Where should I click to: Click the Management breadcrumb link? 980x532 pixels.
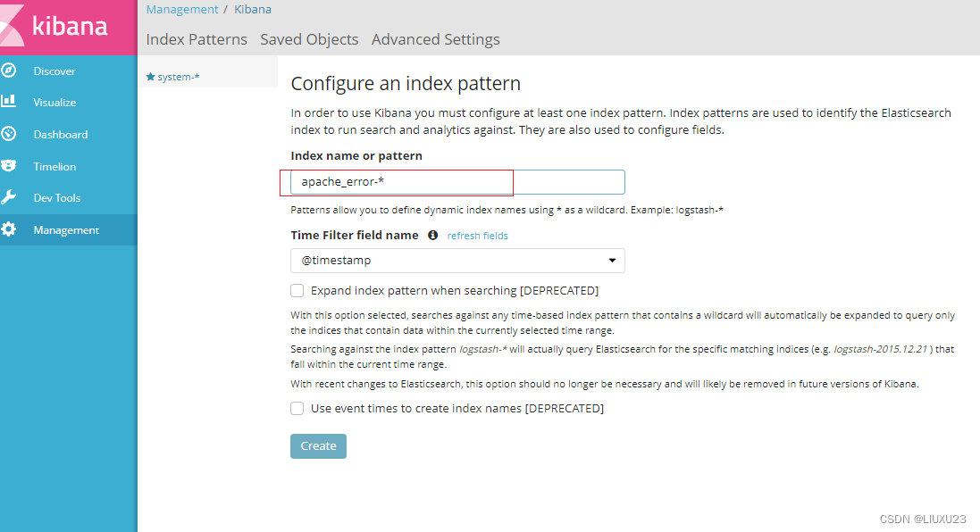click(x=182, y=9)
